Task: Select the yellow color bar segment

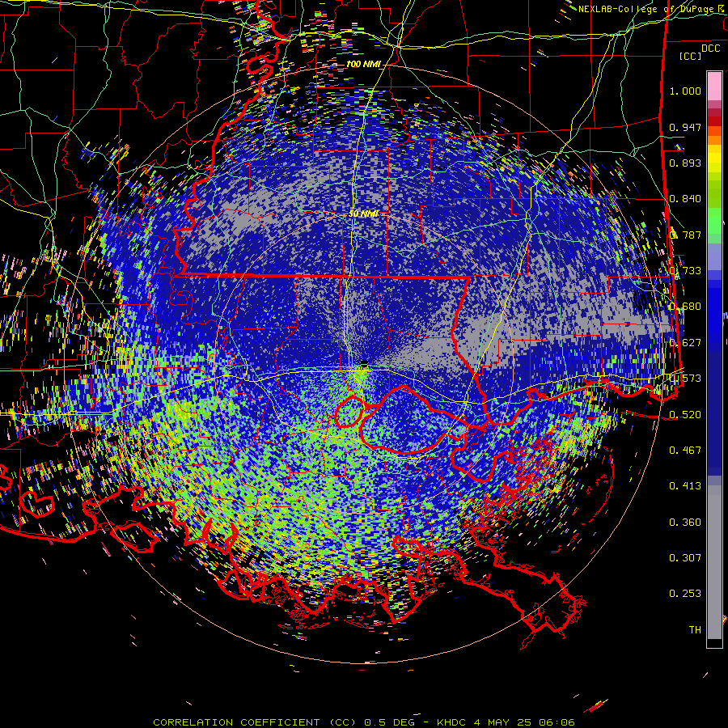Action: (x=714, y=158)
